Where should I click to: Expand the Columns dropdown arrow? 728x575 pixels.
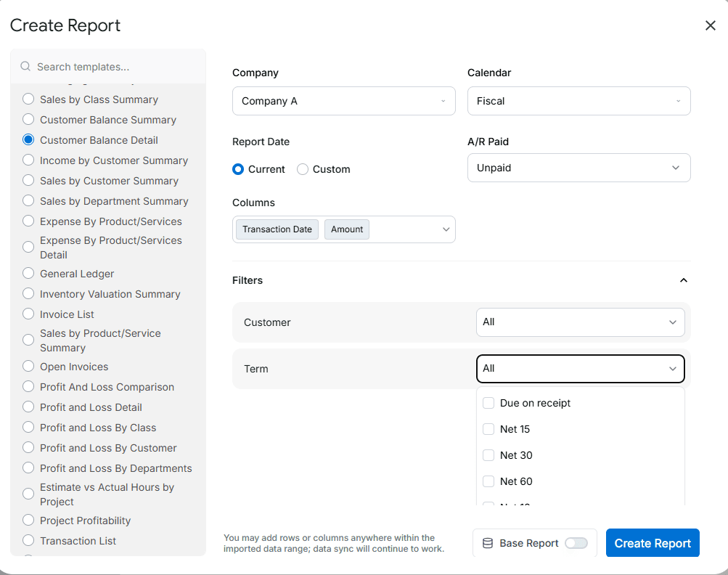click(446, 229)
